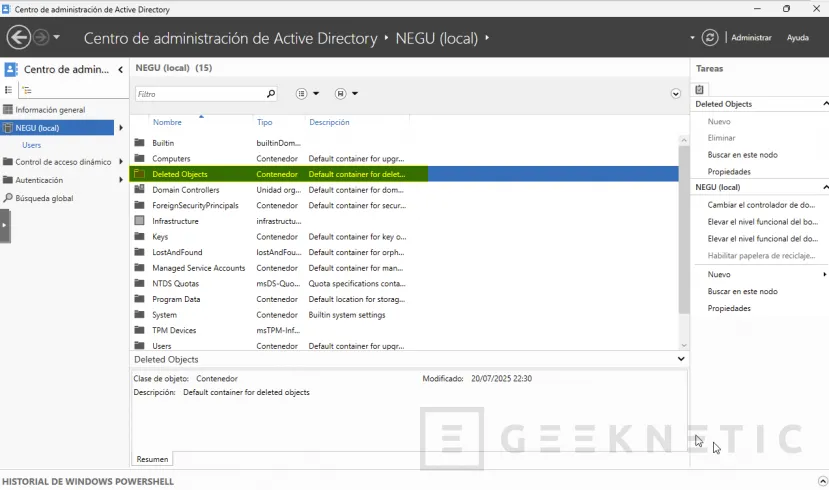This screenshot has height=490, width=829.
Task: Select Autenticación in the navigation pane
Action: click(39, 180)
